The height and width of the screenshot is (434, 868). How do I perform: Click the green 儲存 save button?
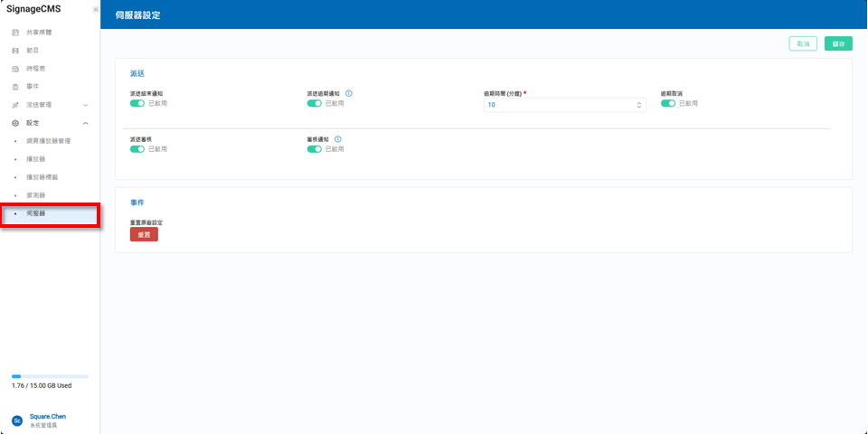coord(838,43)
